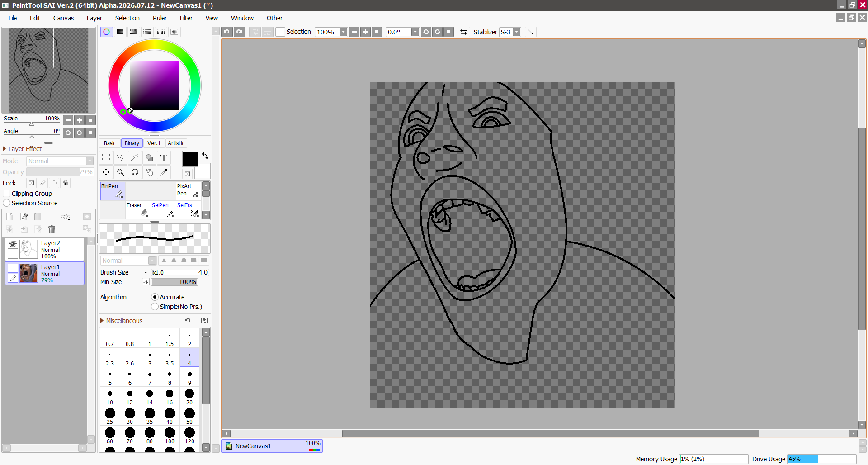Viewport: 868px width, 465px height.
Task: Zoom in with navigator Scale plus button
Action: point(80,120)
